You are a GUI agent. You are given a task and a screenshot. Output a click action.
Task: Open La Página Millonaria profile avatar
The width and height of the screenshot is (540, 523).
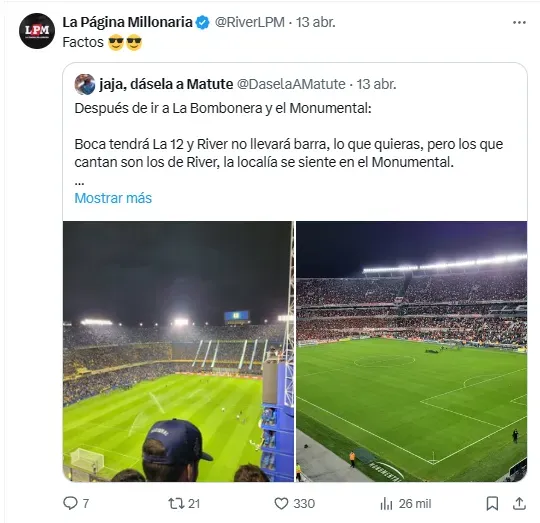pos(37,31)
